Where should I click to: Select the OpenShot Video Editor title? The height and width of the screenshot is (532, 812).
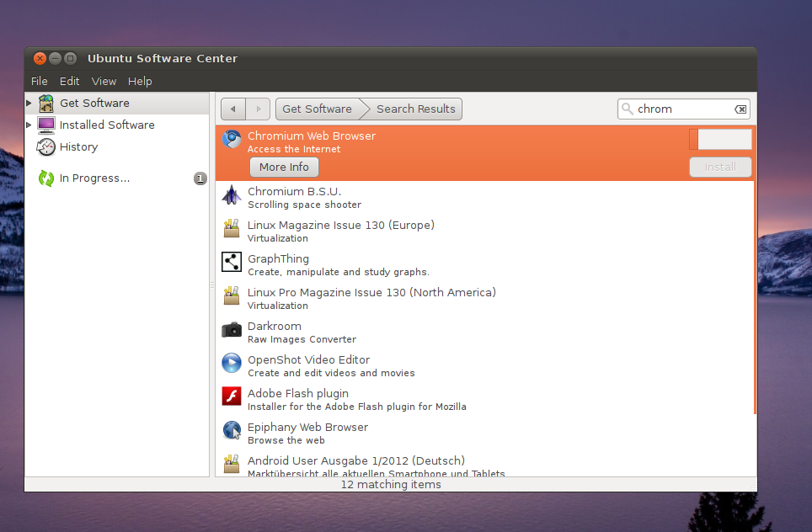point(308,359)
